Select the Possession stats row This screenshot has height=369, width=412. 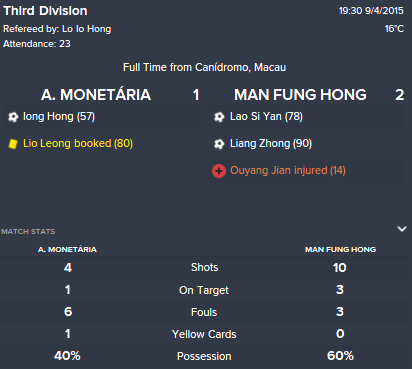click(205, 356)
